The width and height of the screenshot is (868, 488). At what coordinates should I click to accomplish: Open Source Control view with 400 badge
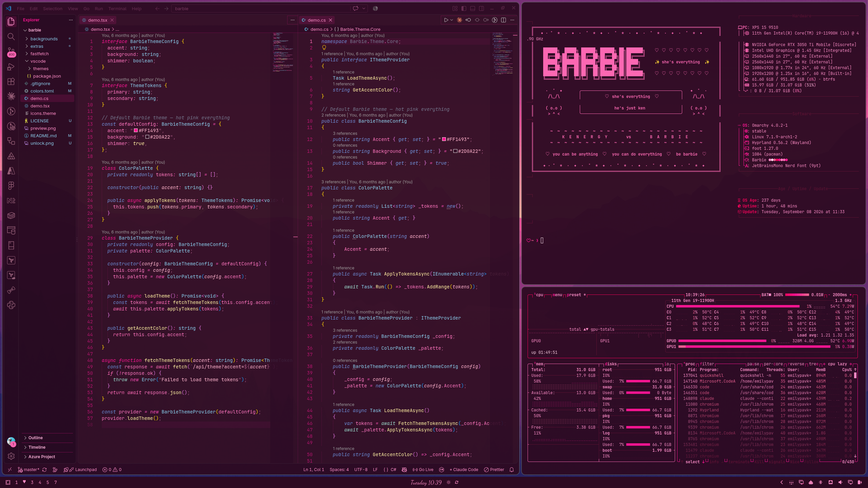click(x=11, y=52)
